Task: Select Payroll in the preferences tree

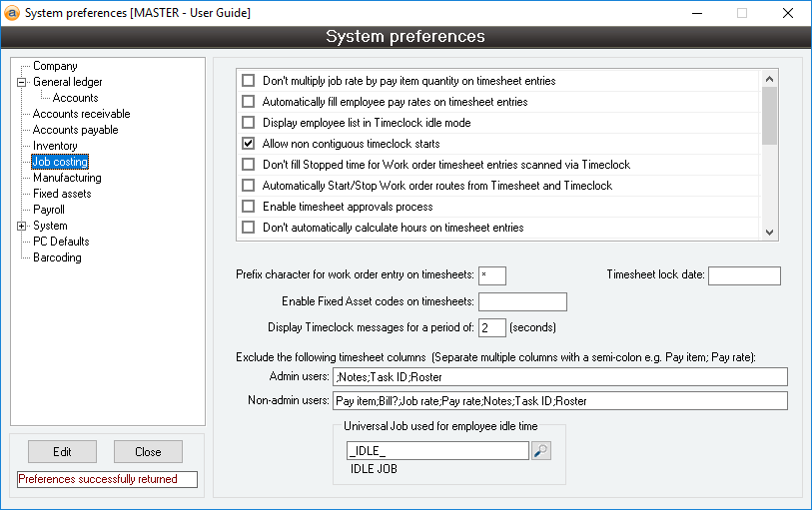Action: point(48,210)
